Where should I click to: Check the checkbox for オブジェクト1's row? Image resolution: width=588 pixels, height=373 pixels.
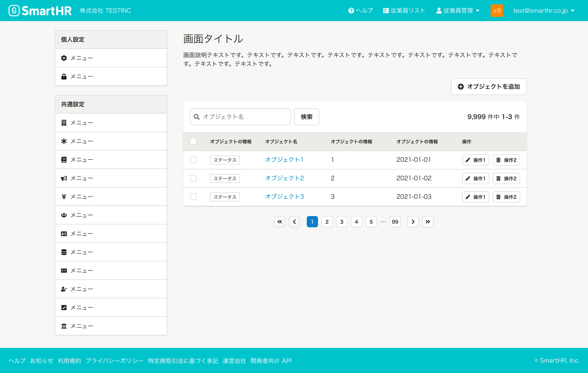tap(193, 159)
